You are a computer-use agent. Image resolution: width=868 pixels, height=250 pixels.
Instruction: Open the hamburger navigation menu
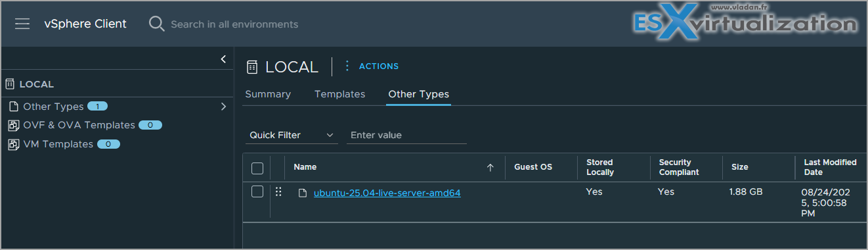(x=22, y=24)
